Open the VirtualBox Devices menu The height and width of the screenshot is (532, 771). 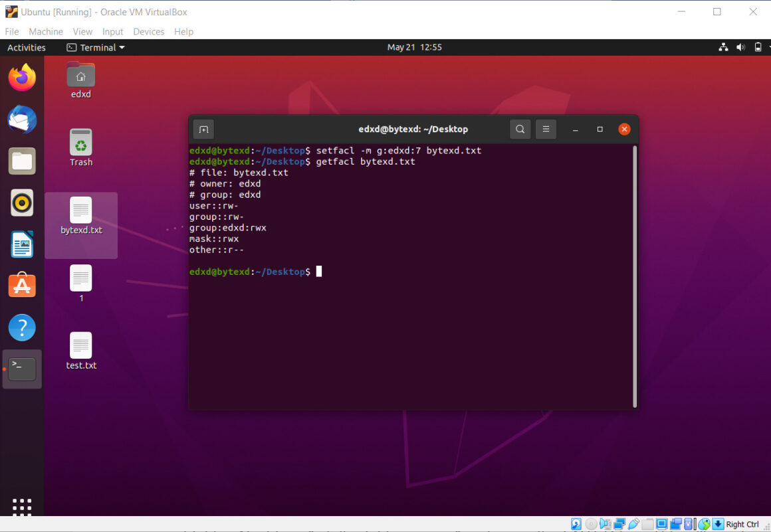pos(148,32)
